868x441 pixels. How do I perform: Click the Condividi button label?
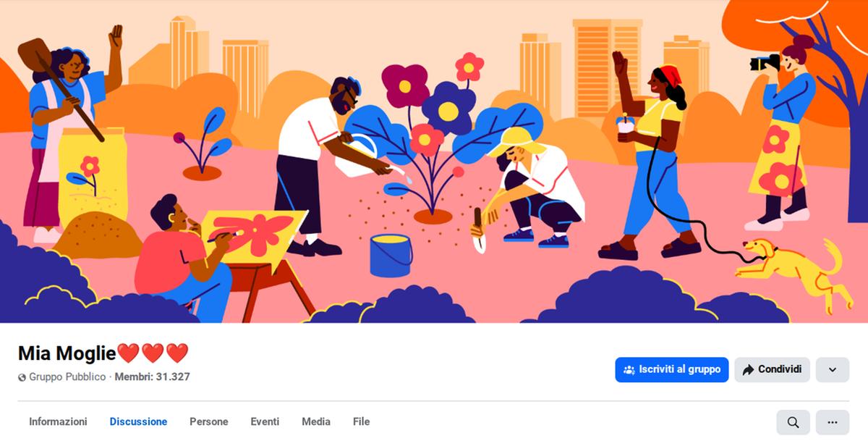780,369
